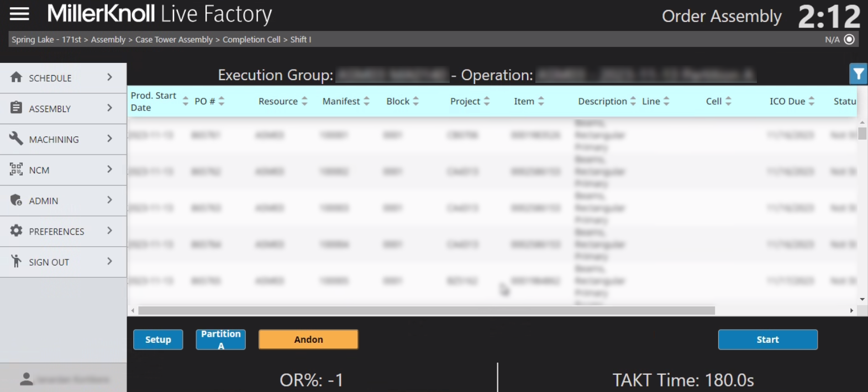Click the Machining wrench icon
868x392 pixels.
pos(16,139)
